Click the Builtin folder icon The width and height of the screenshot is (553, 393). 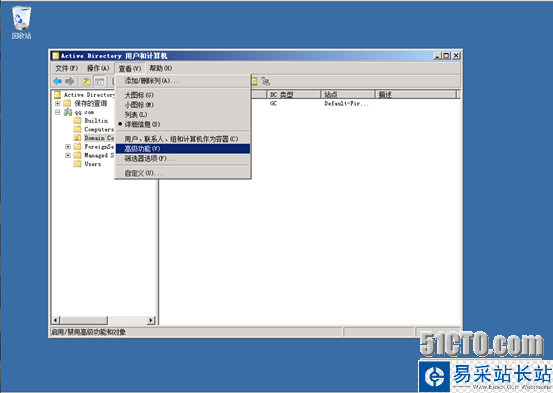pyautogui.click(x=78, y=121)
